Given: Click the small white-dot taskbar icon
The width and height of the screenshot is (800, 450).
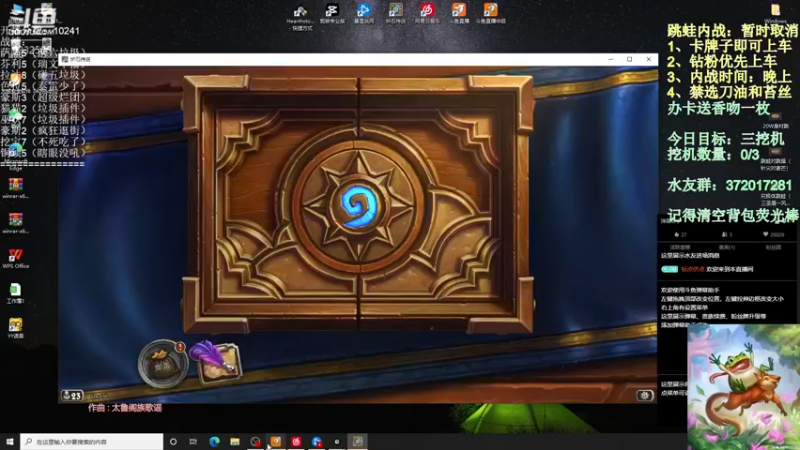Looking at the screenshot, I should 337,441.
